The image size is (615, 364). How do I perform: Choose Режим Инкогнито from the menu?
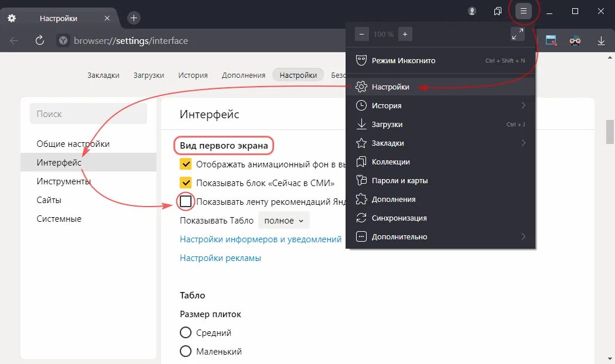[x=440, y=60]
